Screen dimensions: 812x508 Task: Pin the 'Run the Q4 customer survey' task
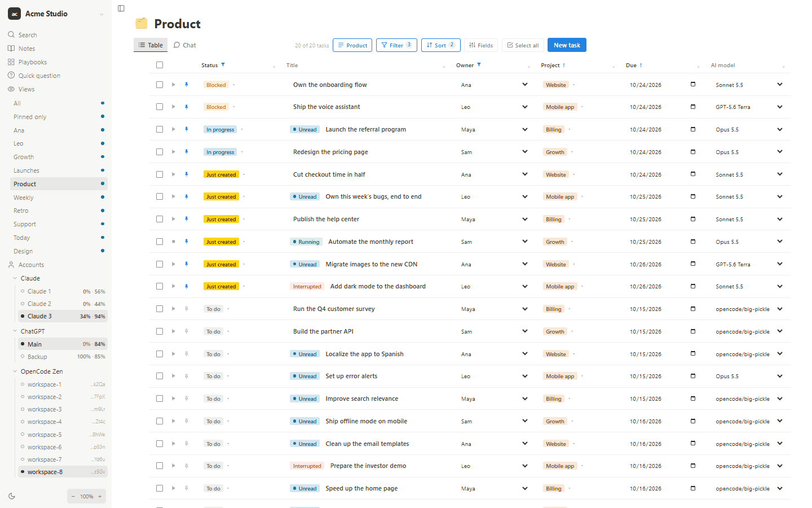coord(187,309)
